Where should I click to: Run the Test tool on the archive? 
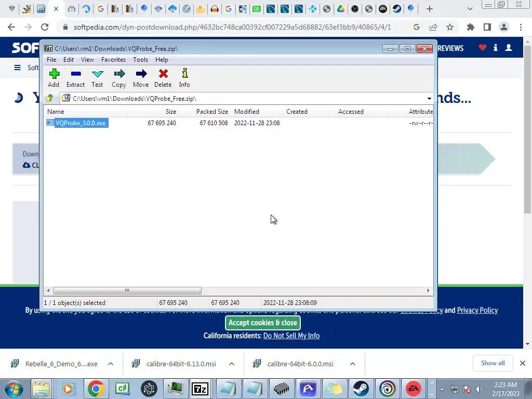click(x=97, y=78)
